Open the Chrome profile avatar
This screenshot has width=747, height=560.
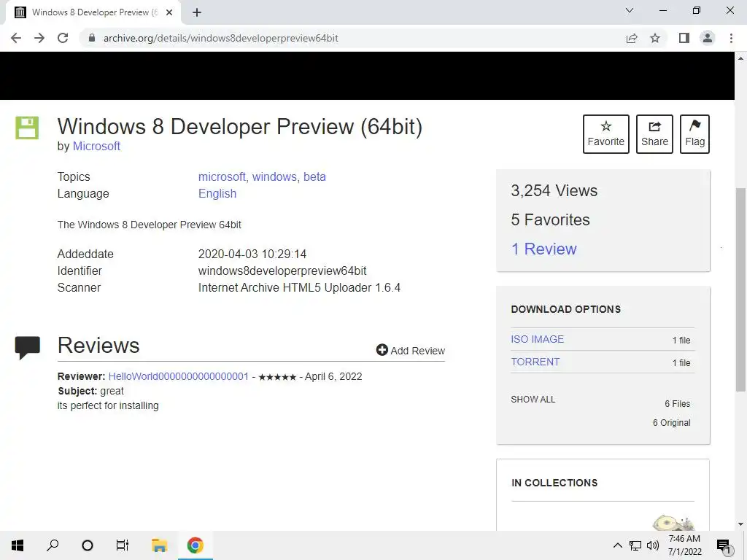(x=708, y=38)
